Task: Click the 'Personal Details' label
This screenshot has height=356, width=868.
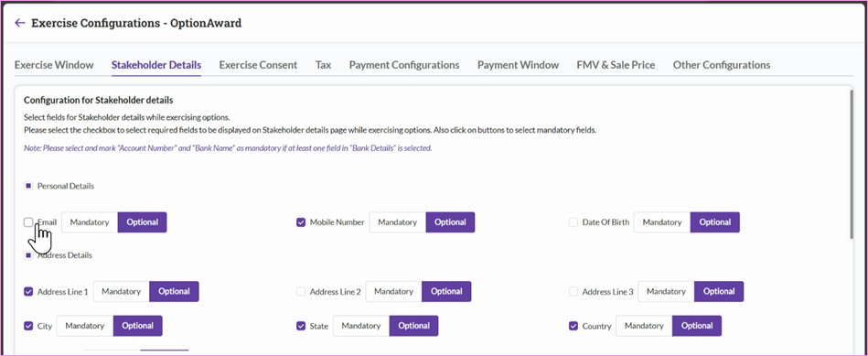Action: tap(65, 186)
